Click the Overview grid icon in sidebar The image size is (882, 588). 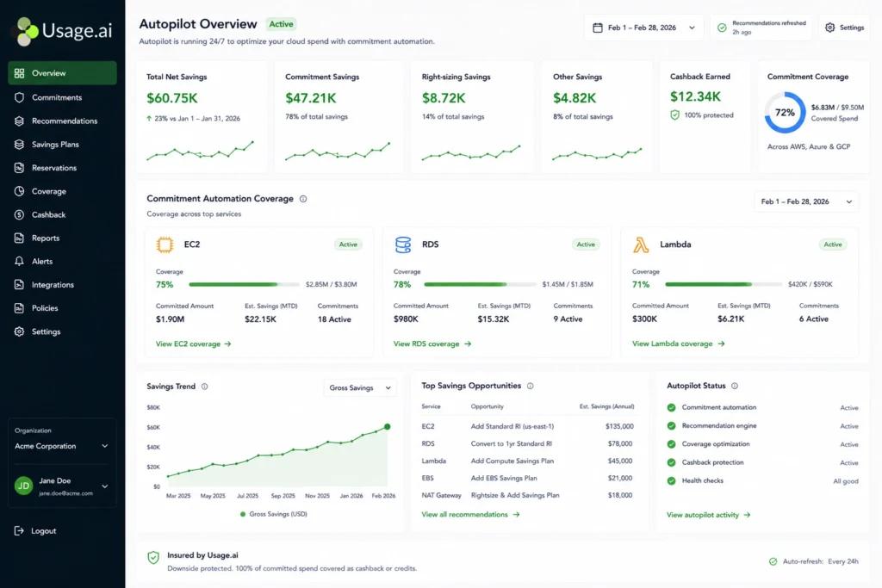pyautogui.click(x=19, y=73)
